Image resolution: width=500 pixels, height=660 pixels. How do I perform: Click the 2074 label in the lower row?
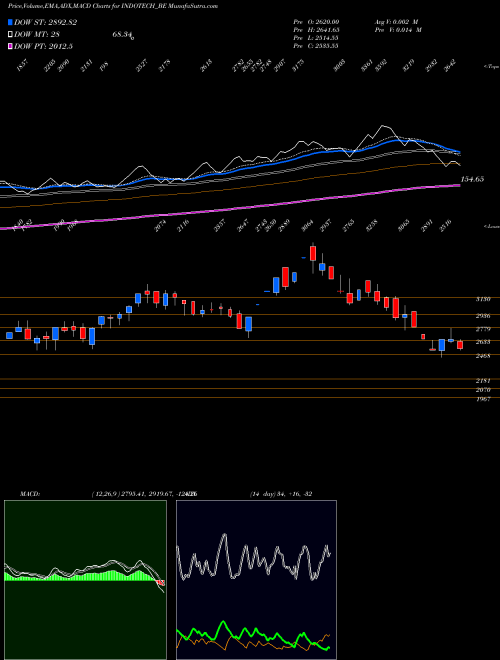click(x=160, y=226)
